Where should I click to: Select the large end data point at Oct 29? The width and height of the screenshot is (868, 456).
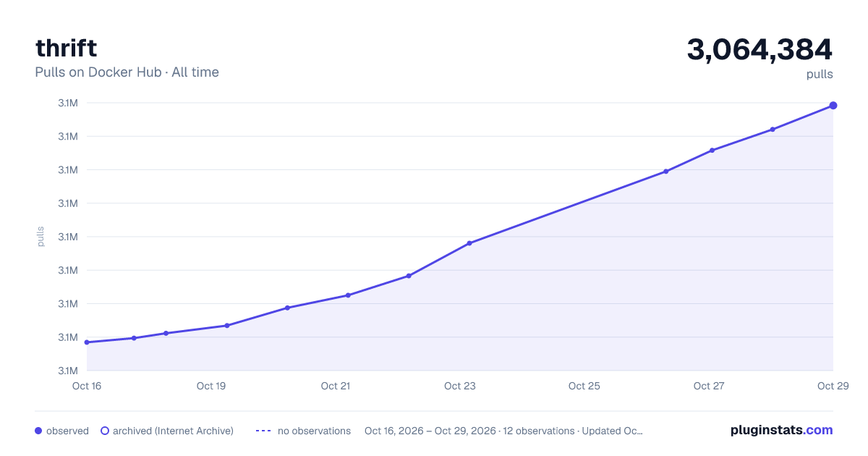click(833, 106)
